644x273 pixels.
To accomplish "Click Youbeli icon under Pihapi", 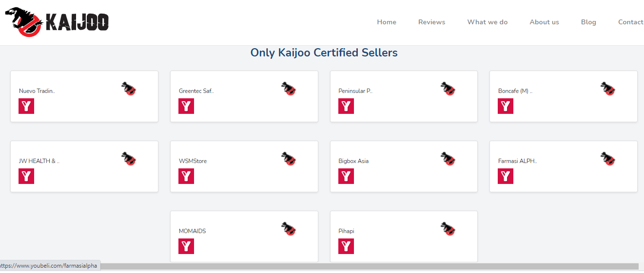I will (x=346, y=246).
